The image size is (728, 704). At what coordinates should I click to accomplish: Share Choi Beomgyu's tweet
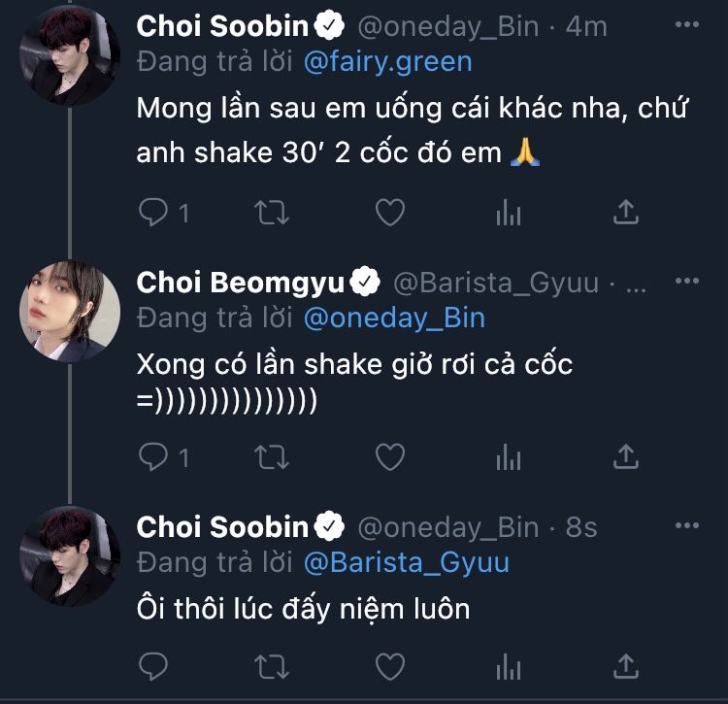[x=627, y=456]
